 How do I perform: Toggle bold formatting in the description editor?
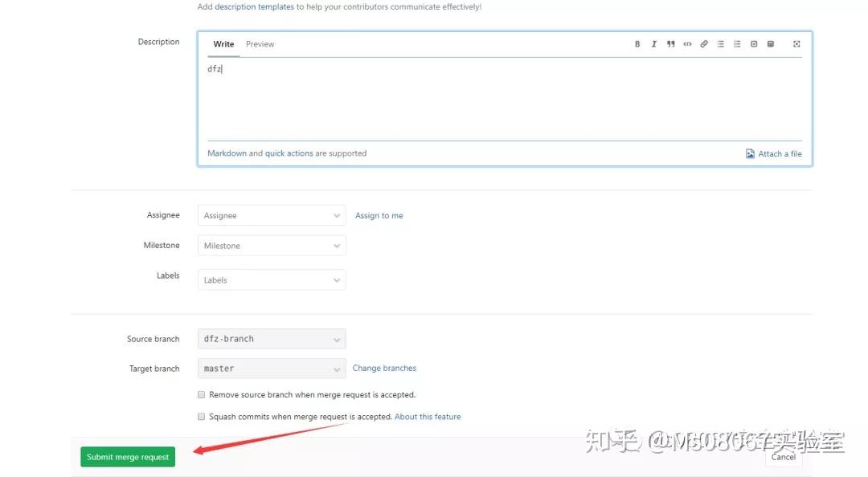click(637, 43)
